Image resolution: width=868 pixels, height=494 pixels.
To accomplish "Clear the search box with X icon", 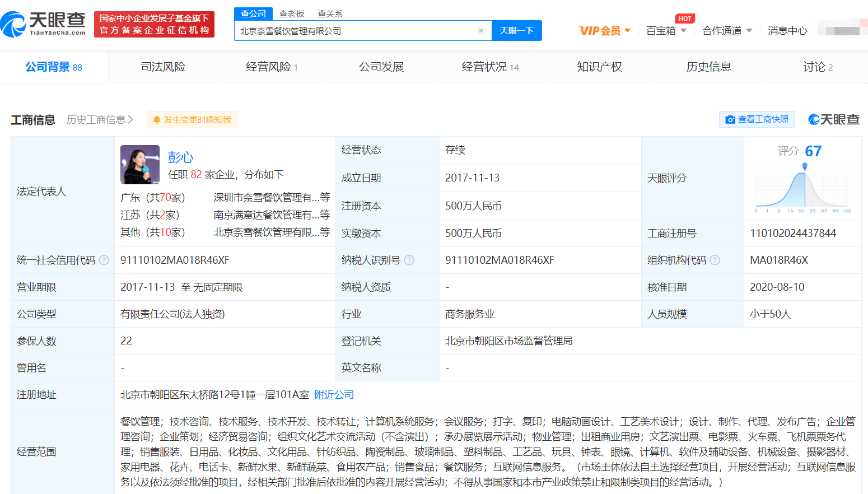I will point(480,31).
